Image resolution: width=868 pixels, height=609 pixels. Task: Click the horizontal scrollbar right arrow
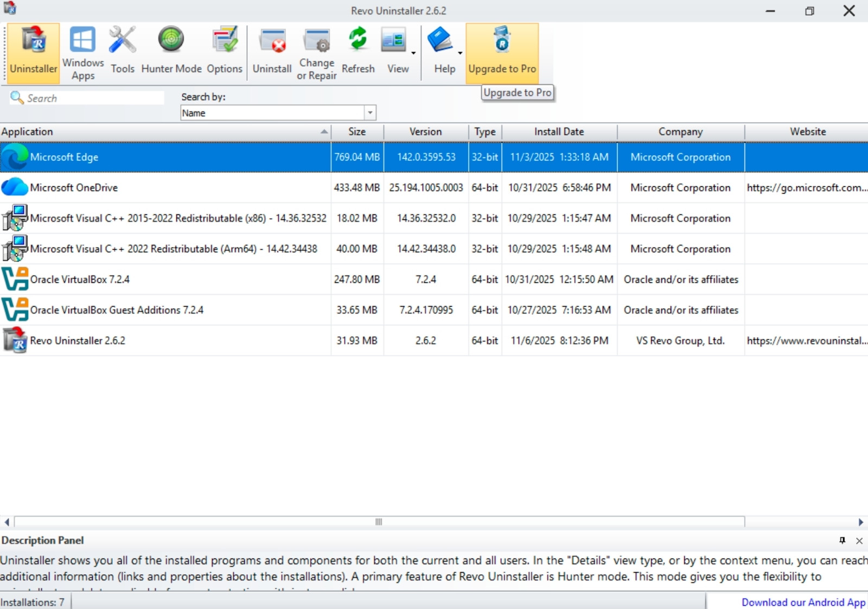pyautogui.click(x=860, y=522)
